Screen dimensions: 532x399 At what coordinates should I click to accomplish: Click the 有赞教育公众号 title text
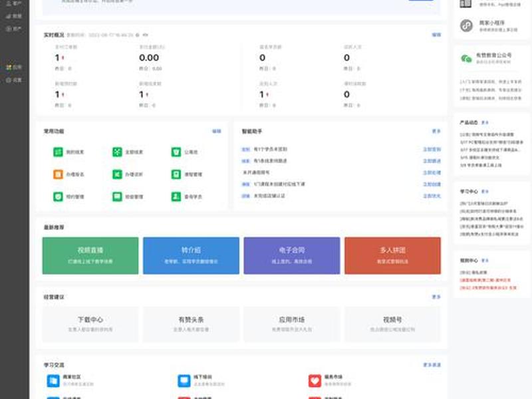(493, 55)
